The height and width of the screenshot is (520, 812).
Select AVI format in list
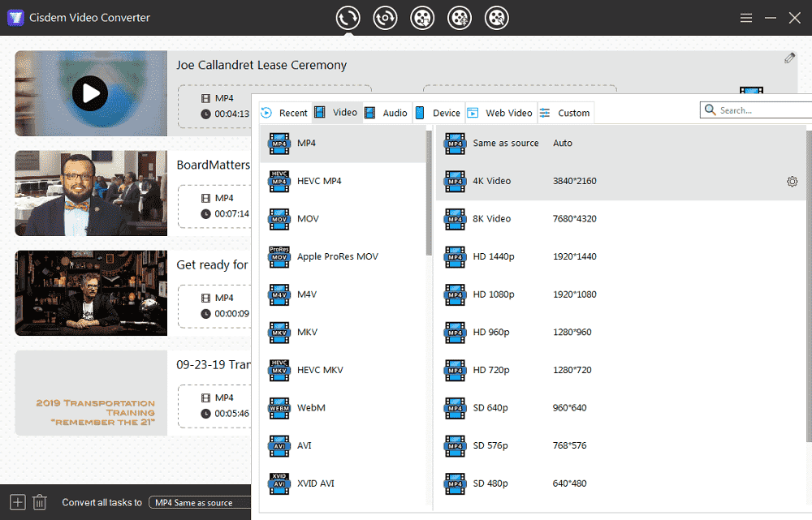pyautogui.click(x=343, y=445)
